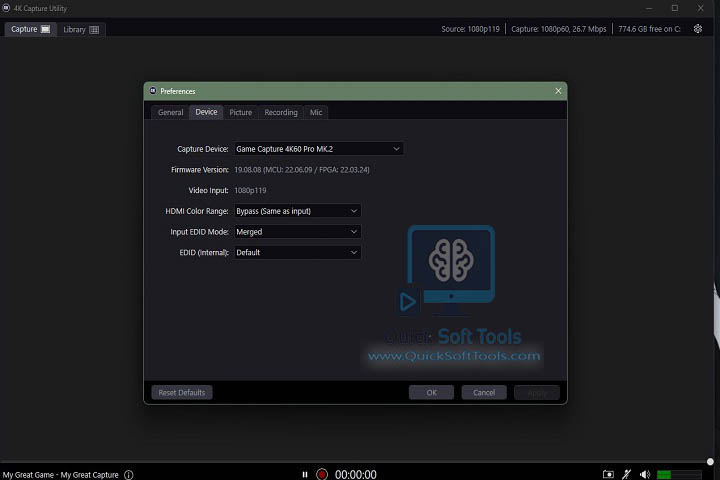Click the firmware version 19.08.08 value
This screenshot has width=720, height=480.
tap(302, 169)
